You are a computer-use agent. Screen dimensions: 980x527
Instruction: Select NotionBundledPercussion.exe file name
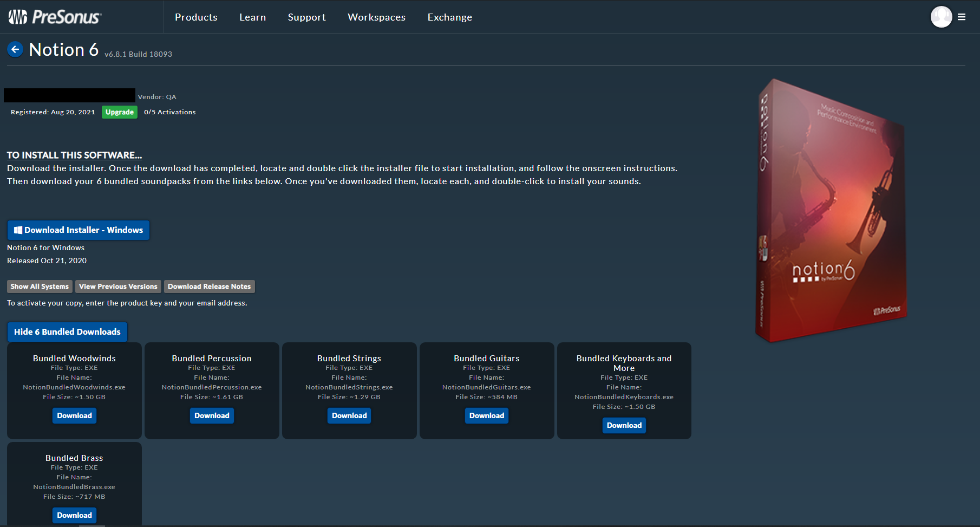[212, 387]
